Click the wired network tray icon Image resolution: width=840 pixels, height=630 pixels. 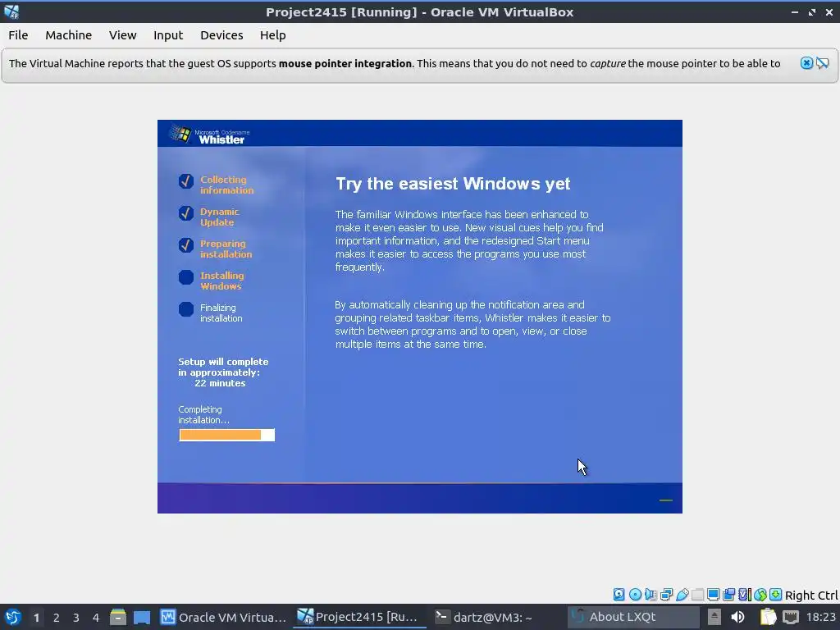click(x=791, y=617)
